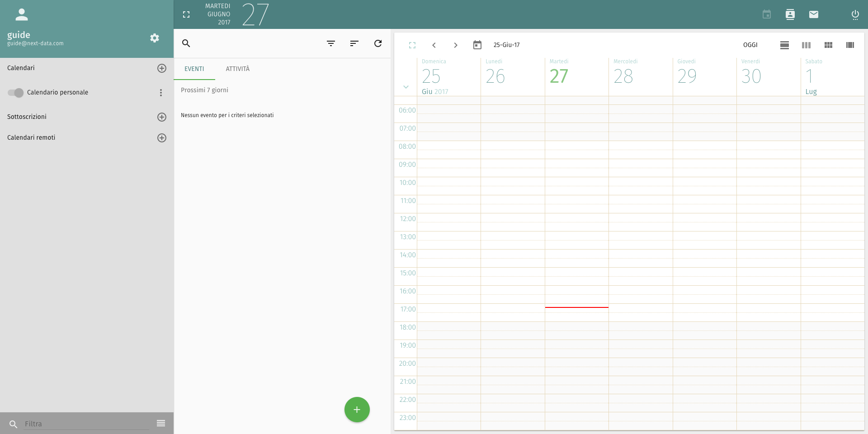
Task: Expand the header fullscreen toggle icon
Action: 186,14
